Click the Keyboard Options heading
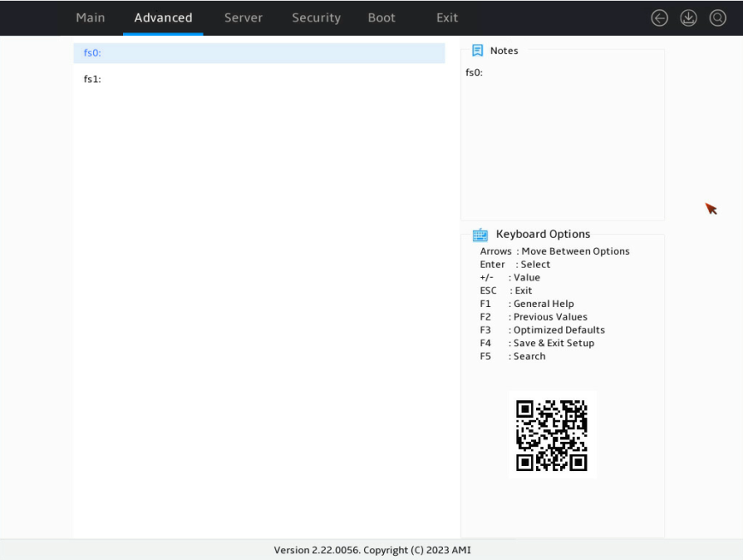The height and width of the screenshot is (560, 743). click(543, 234)
